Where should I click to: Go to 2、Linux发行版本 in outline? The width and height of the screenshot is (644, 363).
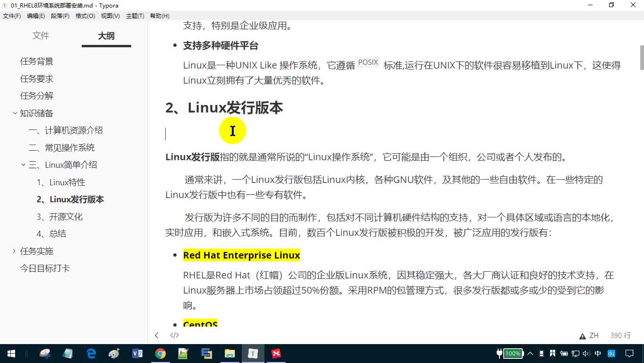click(x=70, y=199)
